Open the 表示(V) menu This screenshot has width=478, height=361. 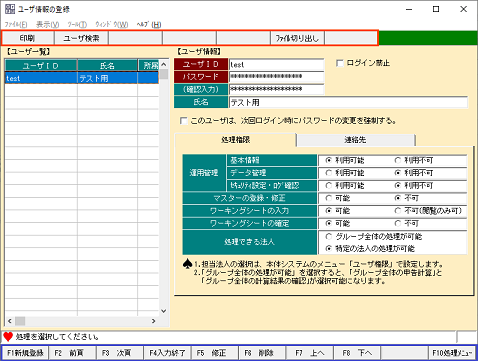[x=47, y=24]
